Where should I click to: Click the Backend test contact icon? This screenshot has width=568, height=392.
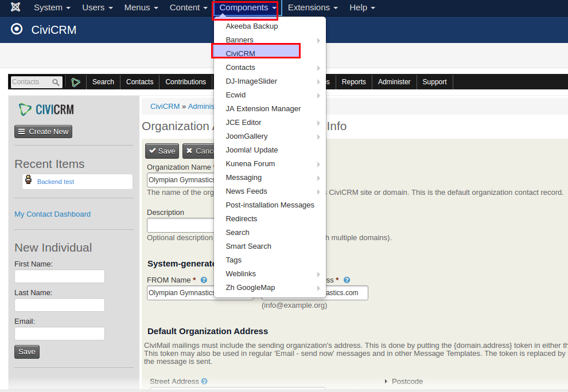tap(28, 180)
